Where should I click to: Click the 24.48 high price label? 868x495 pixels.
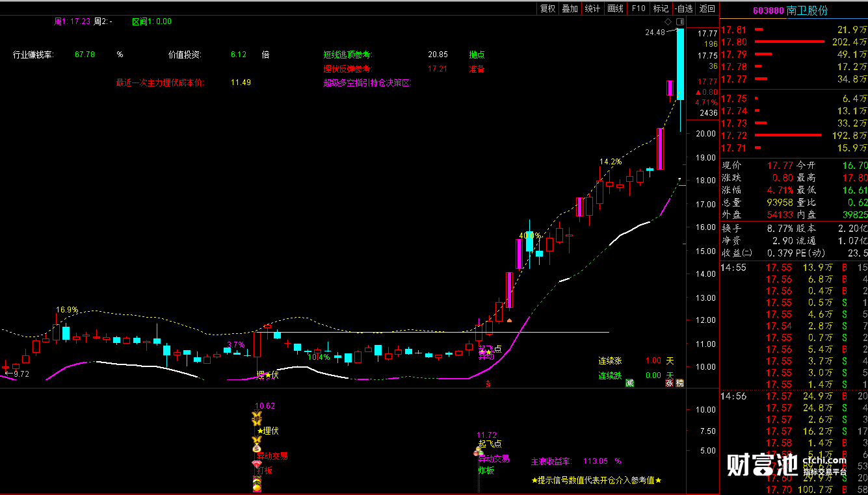pyautogui.click(x=655, y=32)
